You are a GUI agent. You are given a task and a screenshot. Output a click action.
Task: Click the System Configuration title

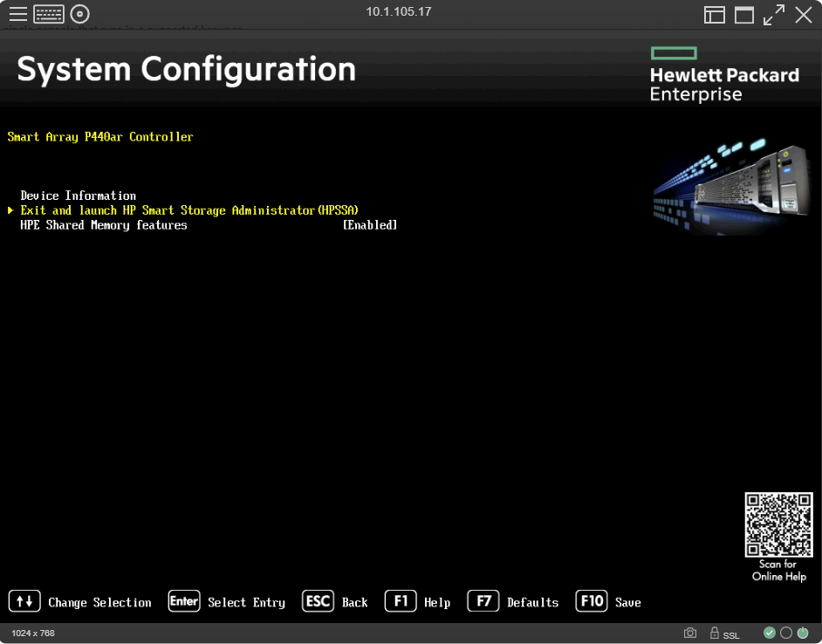[x=186, y=70]
